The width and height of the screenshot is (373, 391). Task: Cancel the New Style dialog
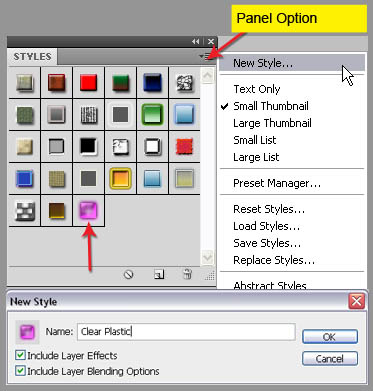click(x=330, y=359)
